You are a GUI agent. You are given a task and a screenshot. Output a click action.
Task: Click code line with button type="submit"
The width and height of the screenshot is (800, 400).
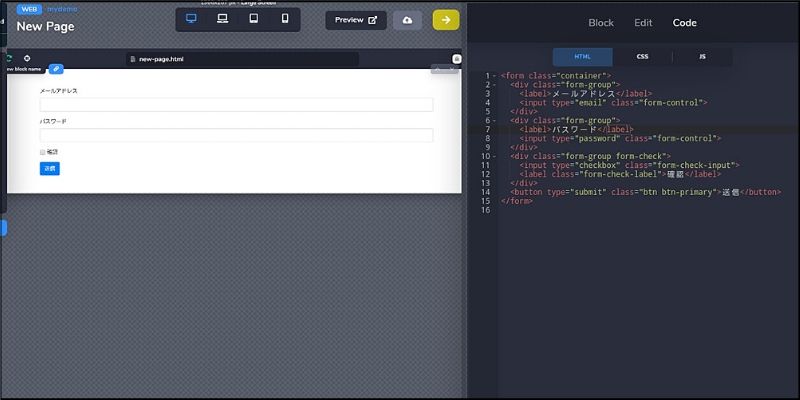click(645, 192)
